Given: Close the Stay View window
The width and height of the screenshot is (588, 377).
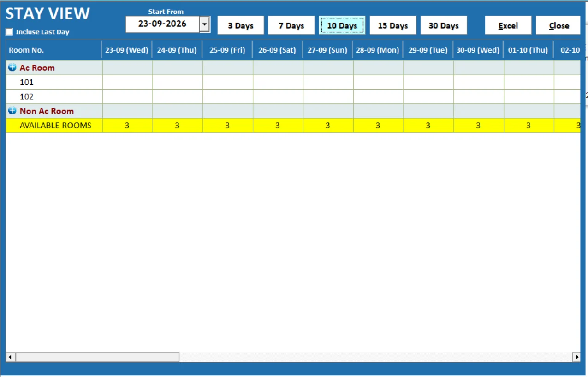Looking at the screenshot, I should (x=559, y=25).
